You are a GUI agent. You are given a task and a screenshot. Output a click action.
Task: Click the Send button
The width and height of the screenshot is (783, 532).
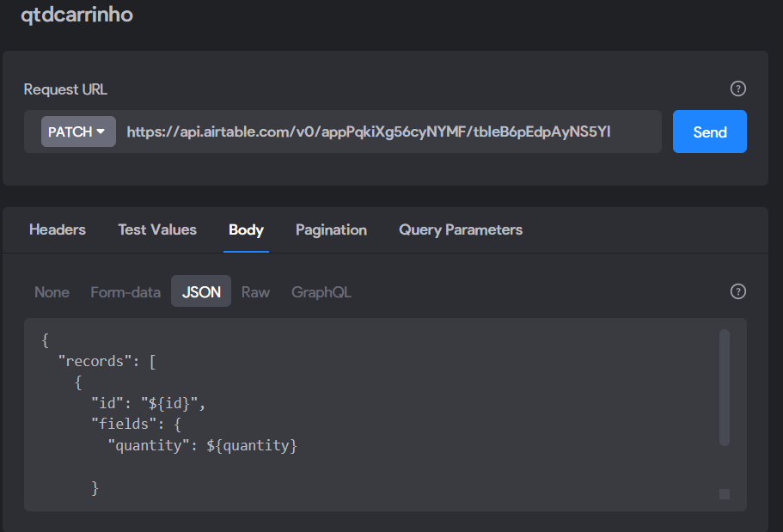click(710, 131)
